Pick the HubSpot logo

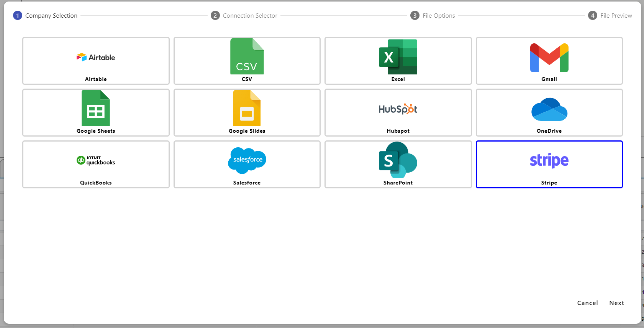(398, 109)
